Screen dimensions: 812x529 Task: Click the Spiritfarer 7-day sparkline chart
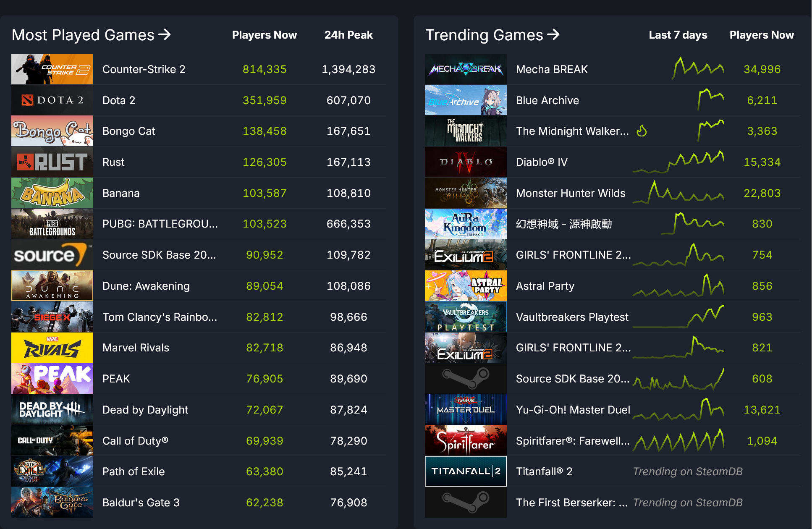[x=678, y=441]
